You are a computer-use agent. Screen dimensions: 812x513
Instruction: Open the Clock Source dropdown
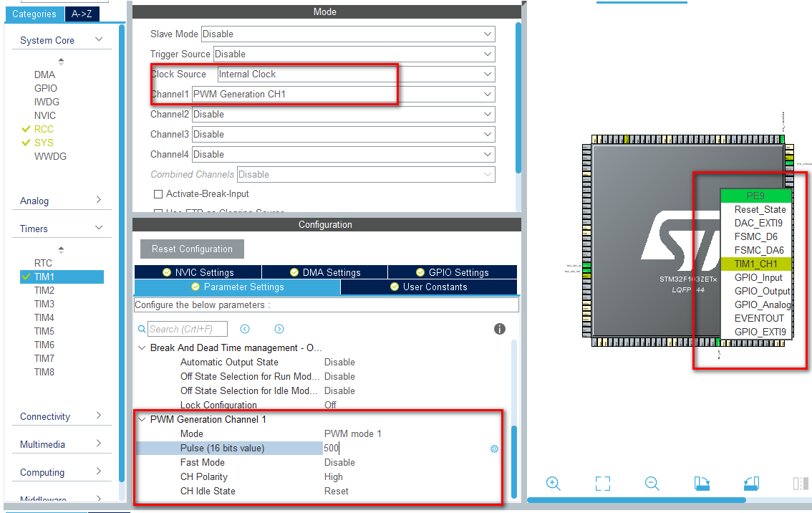pyautogui.click(x=357, y=75)
